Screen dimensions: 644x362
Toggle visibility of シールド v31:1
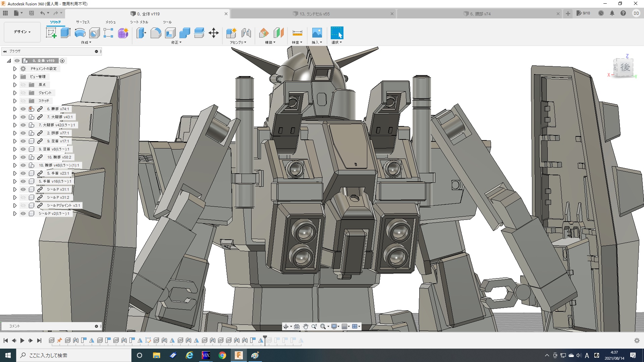23,189
